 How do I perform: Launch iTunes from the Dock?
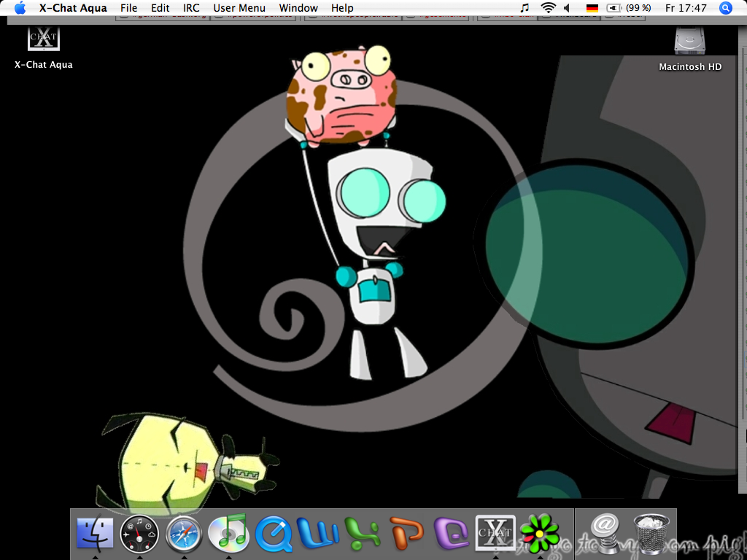point(228,534)
